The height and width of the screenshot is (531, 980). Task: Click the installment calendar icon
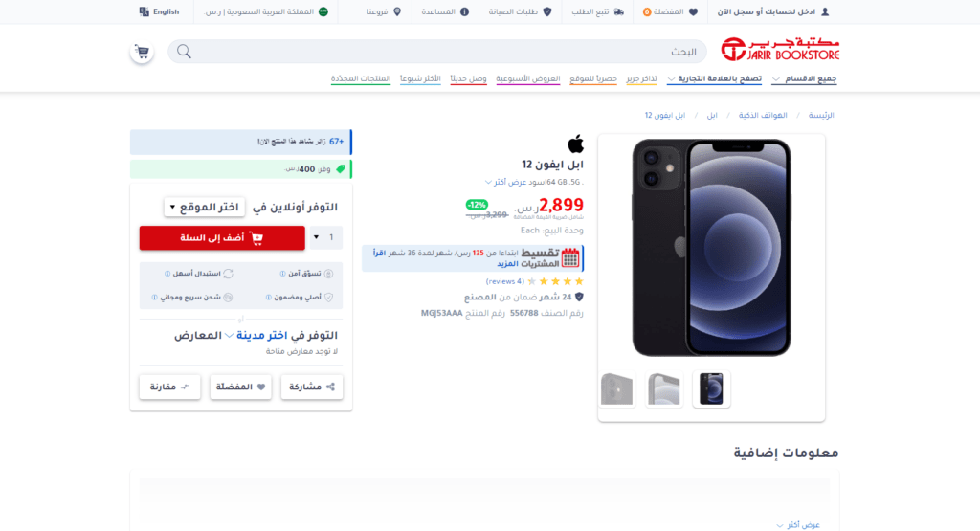[x=570, y=257]
